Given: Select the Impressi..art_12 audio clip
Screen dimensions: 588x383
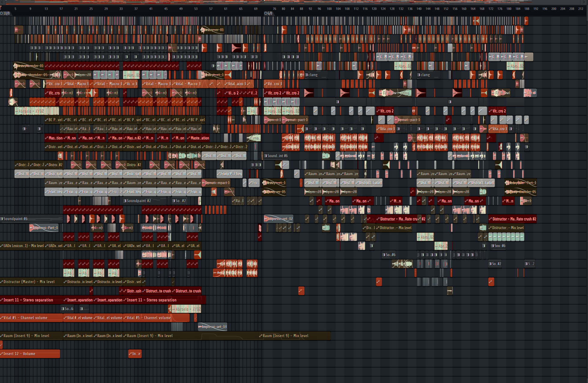Looking at the screenshot, I should tap(279, 219).
